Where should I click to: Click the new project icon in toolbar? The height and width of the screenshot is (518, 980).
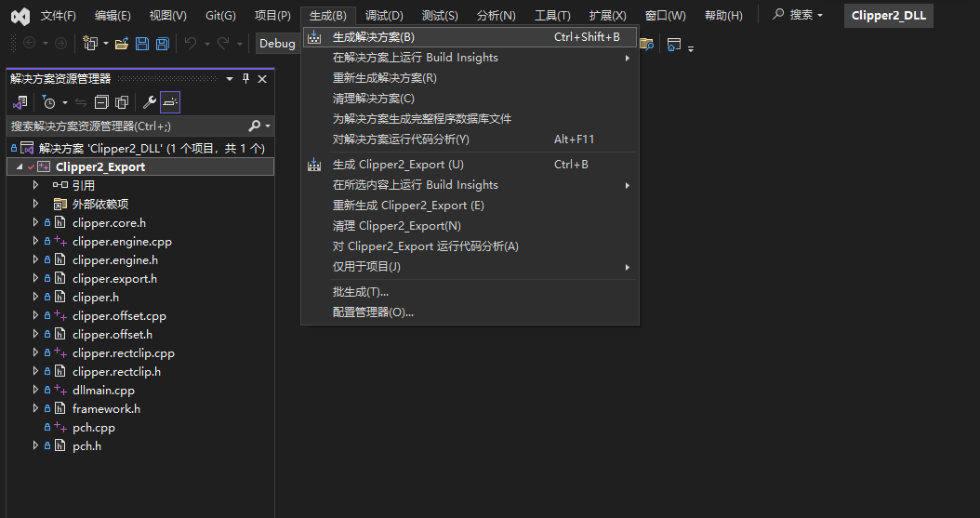coord(90,43)
